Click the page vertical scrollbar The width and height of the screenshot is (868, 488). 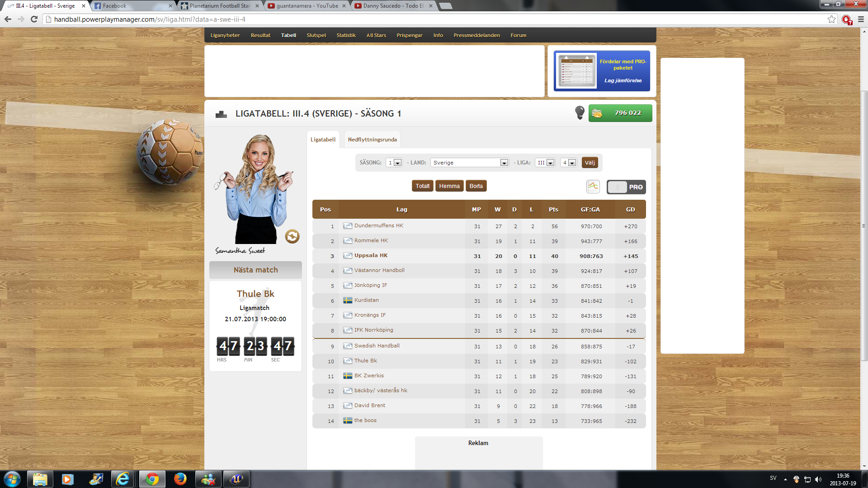click(x=864, y=226)
